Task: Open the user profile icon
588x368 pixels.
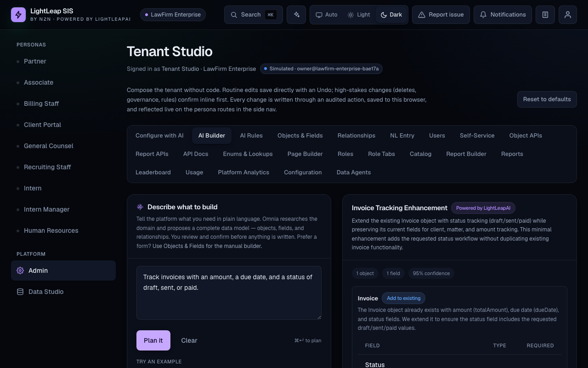Action: pos(568,15)
